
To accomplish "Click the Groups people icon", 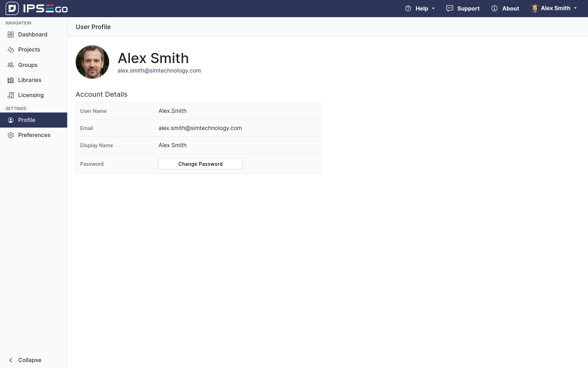I will tap(11, 65).
